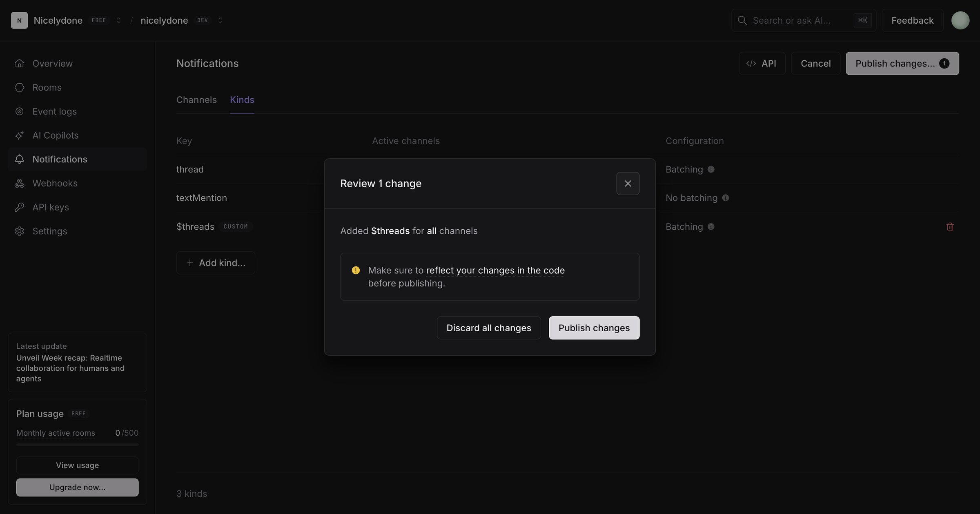
Task: Click the No batching info icon
Action: point(726,198)
